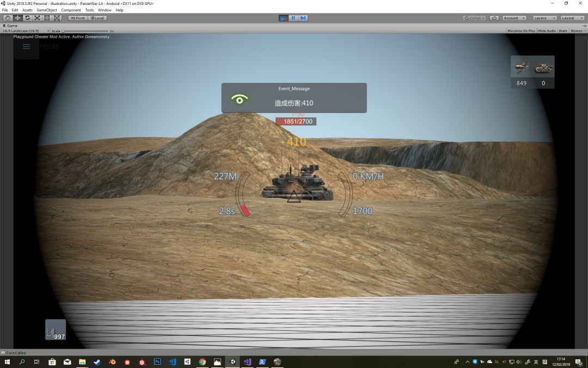This screenshot has height=368, width=588.
Task: Open Steam from the taskbar
Action: [x=97, y=361]
